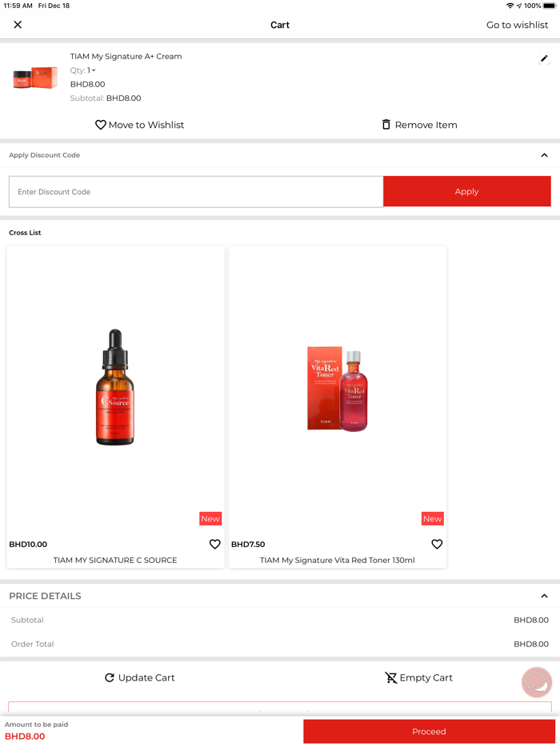Image resolution: width=560 pixels, height=747 pixels.
Task: Open the floating chat bubble icon
Action: click(537, 682)
